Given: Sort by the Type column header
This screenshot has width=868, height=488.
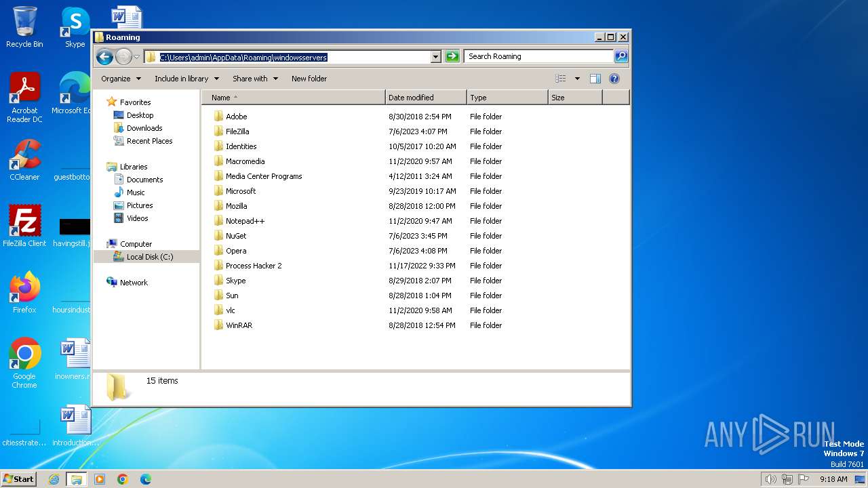Looking at the screenshot, I should point(507,98).
